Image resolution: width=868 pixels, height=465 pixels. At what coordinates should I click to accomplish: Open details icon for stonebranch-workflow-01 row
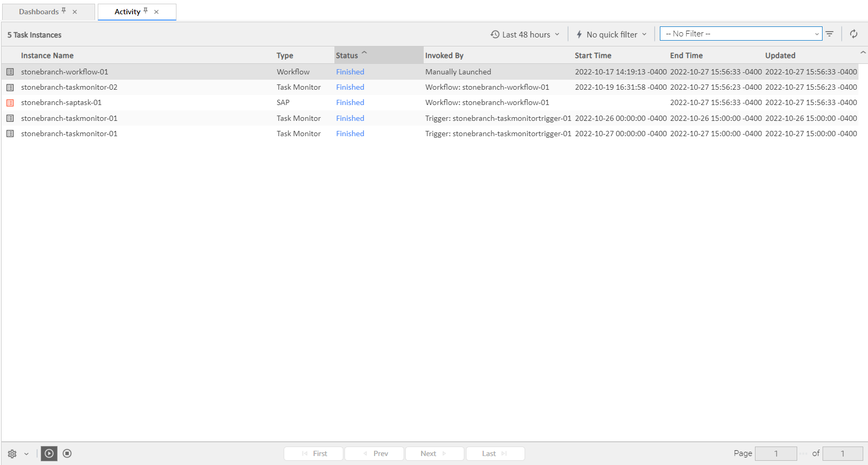[x=10, y=72]
